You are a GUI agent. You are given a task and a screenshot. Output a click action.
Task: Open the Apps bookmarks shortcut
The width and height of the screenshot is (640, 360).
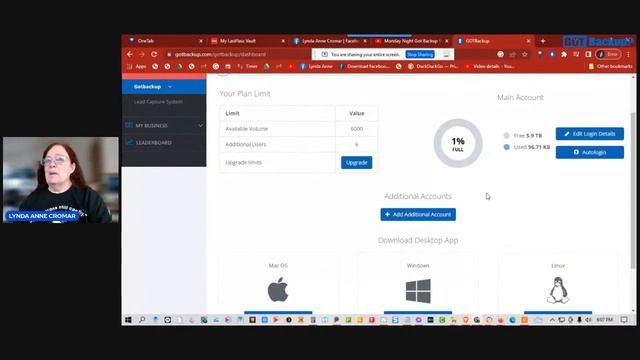[x=137, y=66]
